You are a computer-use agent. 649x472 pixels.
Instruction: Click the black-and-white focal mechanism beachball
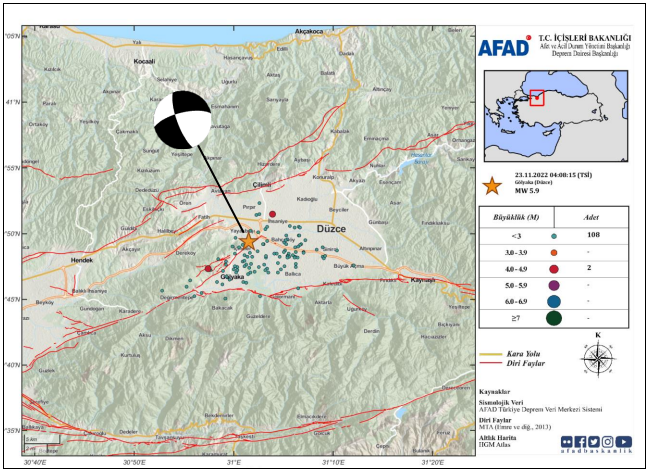point(183,120)
